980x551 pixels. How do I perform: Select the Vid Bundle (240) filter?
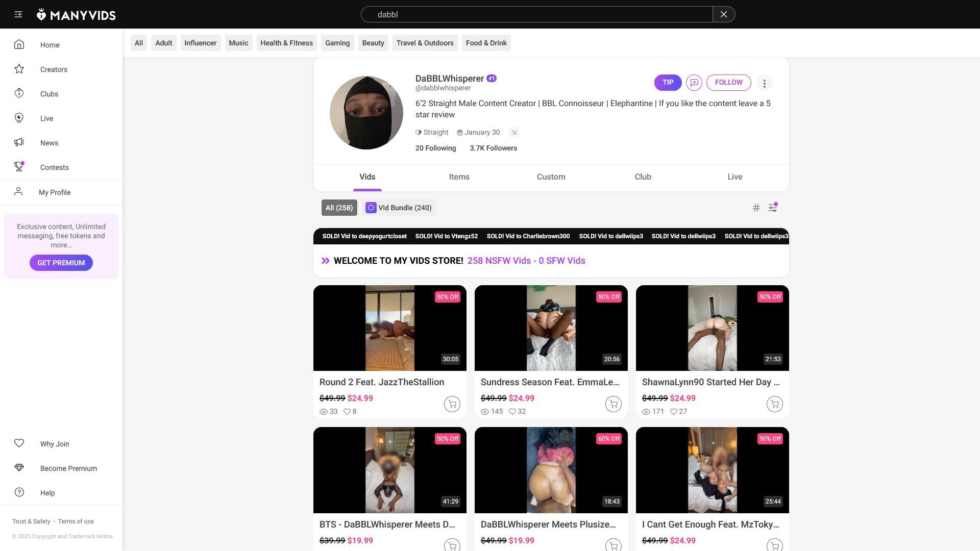pyautogui.click(x=399, y=208)
